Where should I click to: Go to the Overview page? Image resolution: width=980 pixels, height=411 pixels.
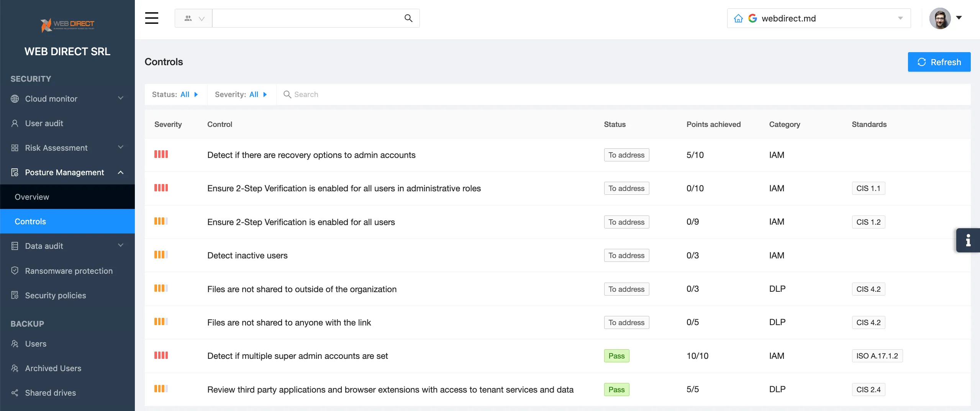point(32,197)
